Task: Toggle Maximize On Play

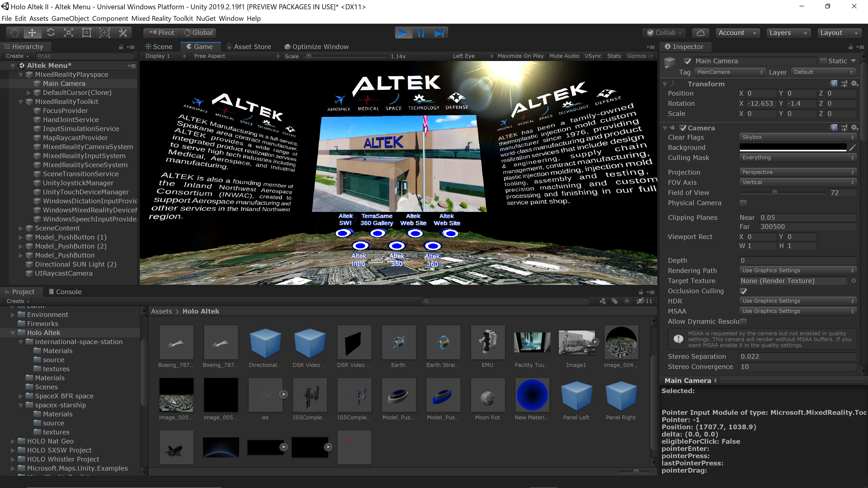Action: [520, 56]
